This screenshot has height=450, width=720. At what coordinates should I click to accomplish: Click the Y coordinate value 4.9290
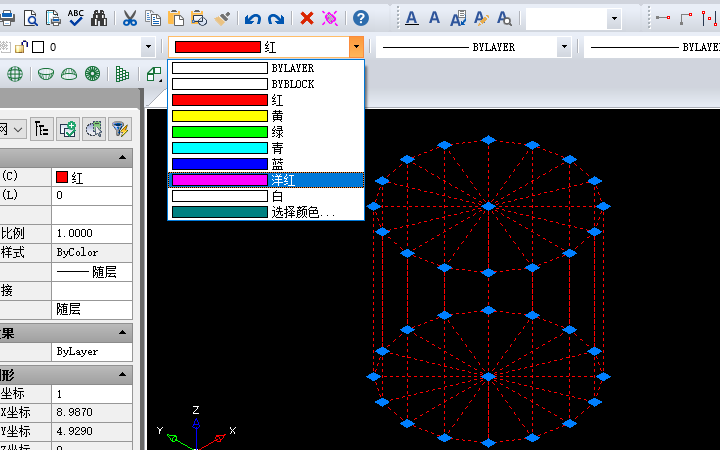point(92,431)
